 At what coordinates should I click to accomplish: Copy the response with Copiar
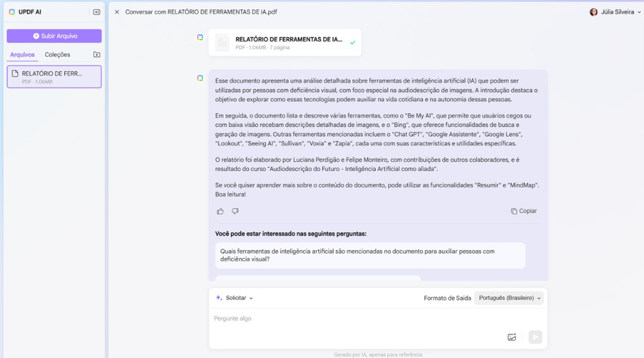click(524, 211)
